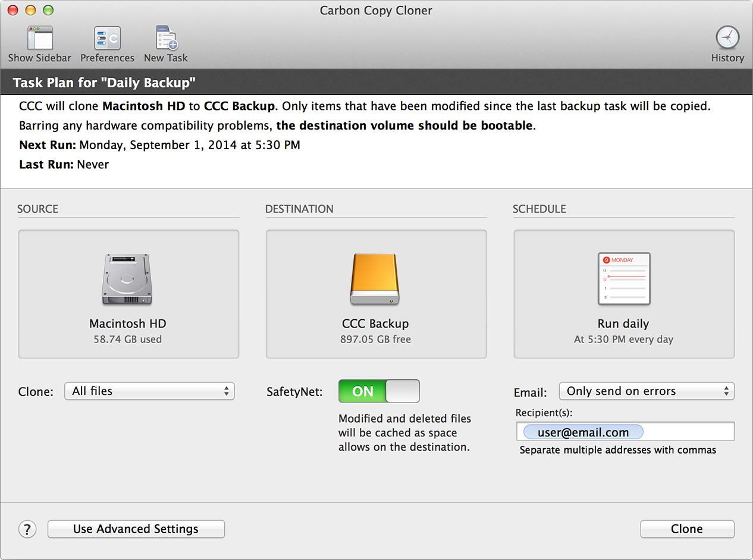The image size is (753, 560).
Task: Close the Carbon Copy Cloner window
Action: 13,10
